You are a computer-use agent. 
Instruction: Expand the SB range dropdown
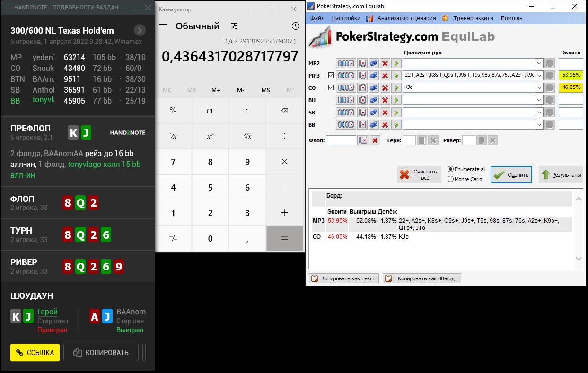coord(539,112)
